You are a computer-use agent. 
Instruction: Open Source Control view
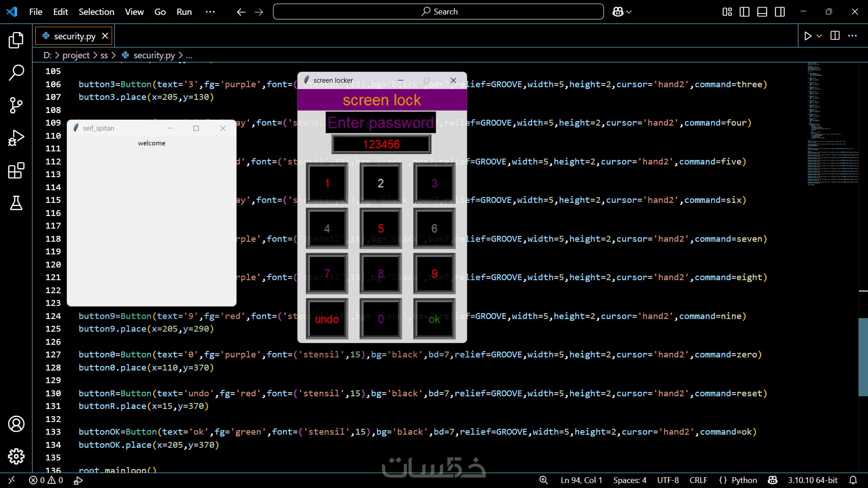(x=16, y=105)
